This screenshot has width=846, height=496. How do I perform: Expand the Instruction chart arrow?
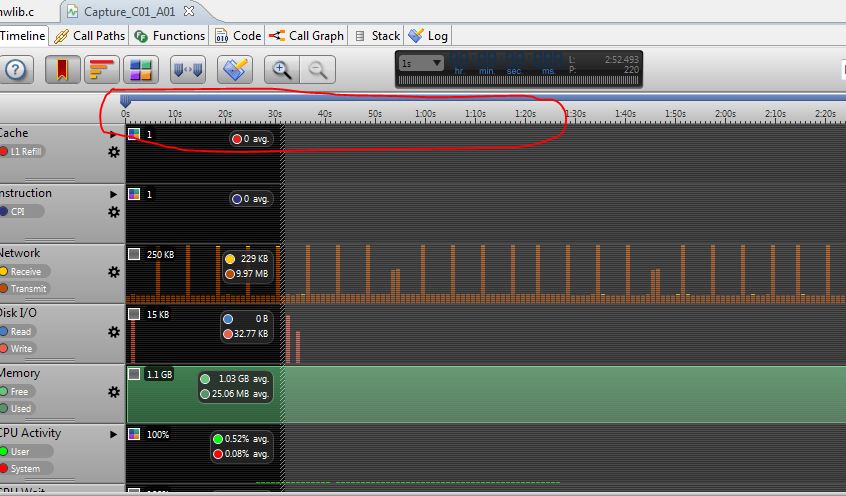click(114, 194)
